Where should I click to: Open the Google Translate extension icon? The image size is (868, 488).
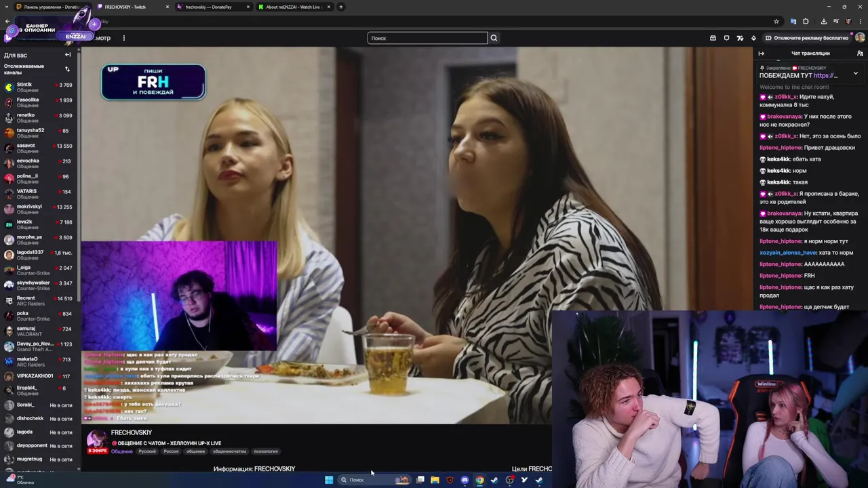[x=793, y=21]
